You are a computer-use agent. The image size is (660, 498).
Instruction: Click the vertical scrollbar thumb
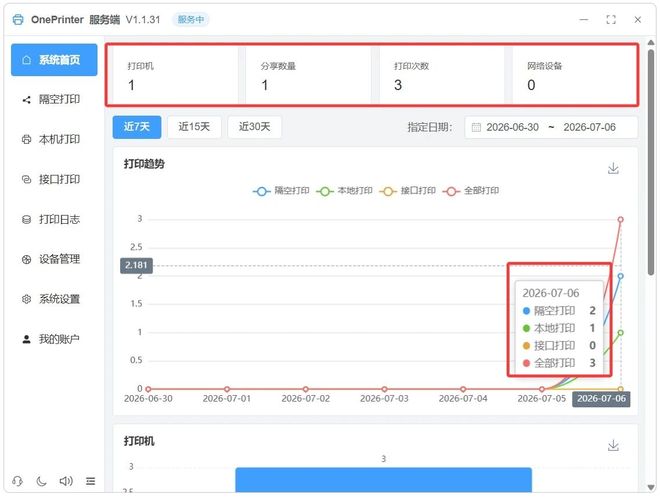click(651, 162)
